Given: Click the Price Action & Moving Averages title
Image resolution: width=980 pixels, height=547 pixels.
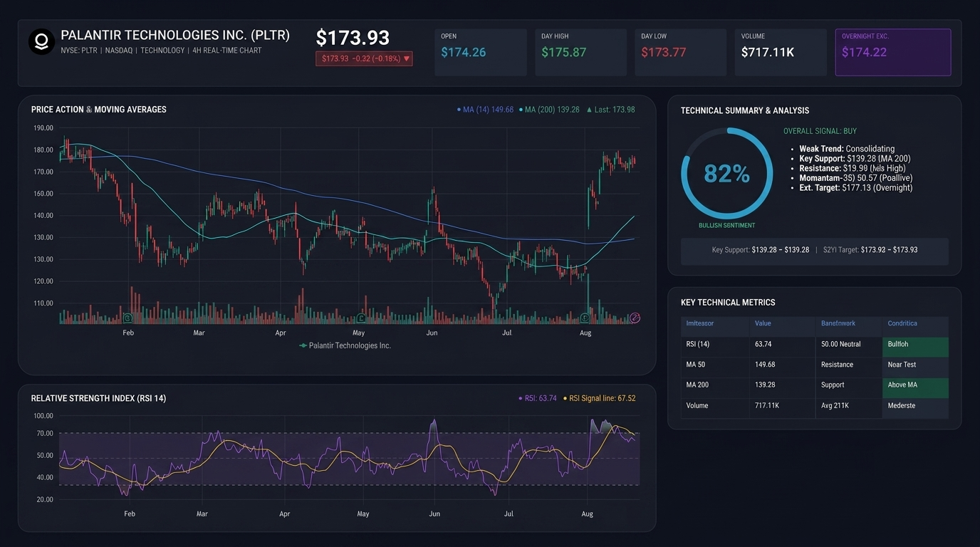Looking at the screenshot, I should click(99, 110).
